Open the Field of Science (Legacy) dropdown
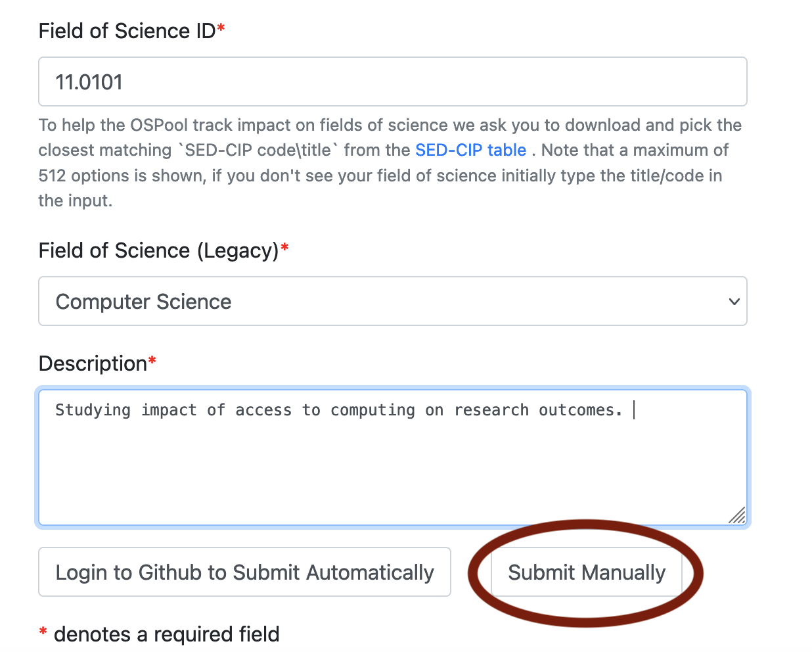This screenshot has height=652, width=812. (x=393, y=301)
